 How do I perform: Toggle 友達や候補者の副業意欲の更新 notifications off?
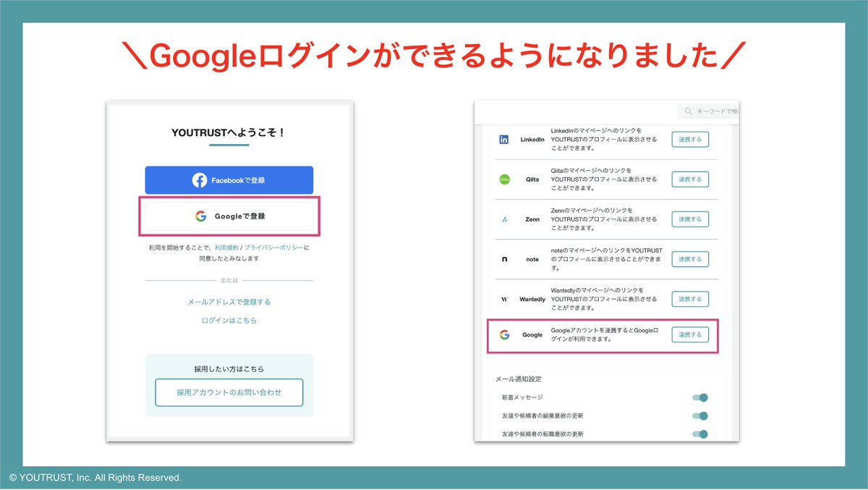click(700, 415)
